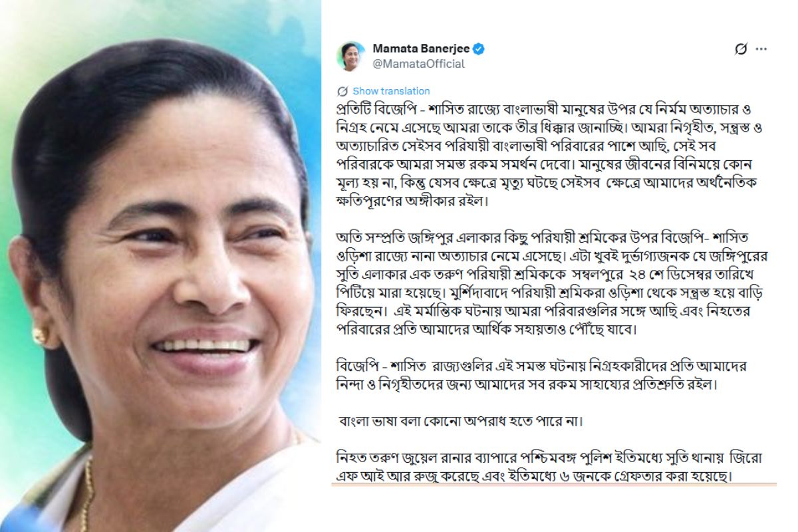Click the Grok icon beside Show translation

click(x=342, y=91)
